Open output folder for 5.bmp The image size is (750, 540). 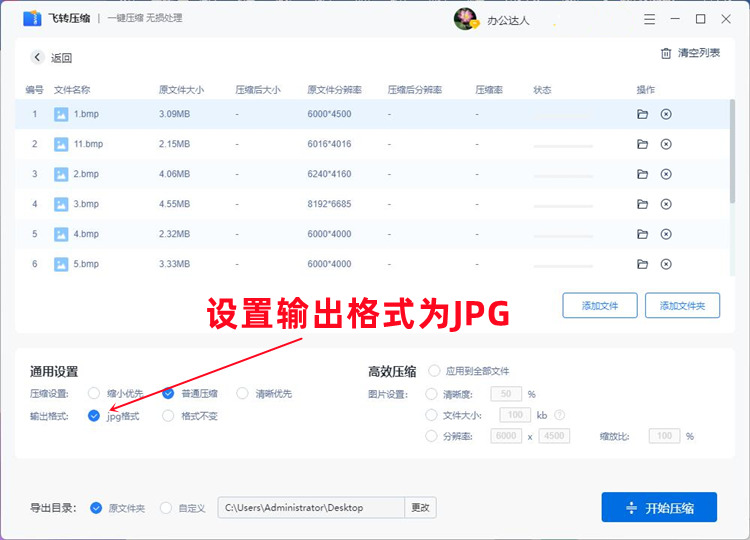point(642,264)
